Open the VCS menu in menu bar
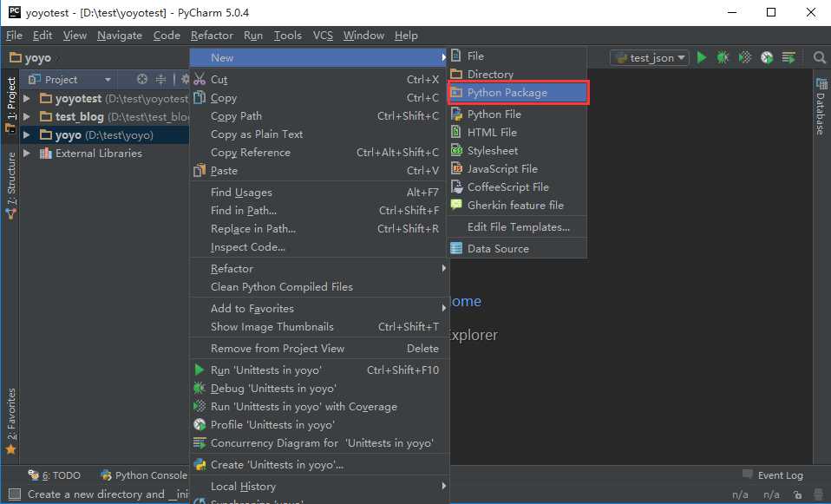 [x=323, y=36]
